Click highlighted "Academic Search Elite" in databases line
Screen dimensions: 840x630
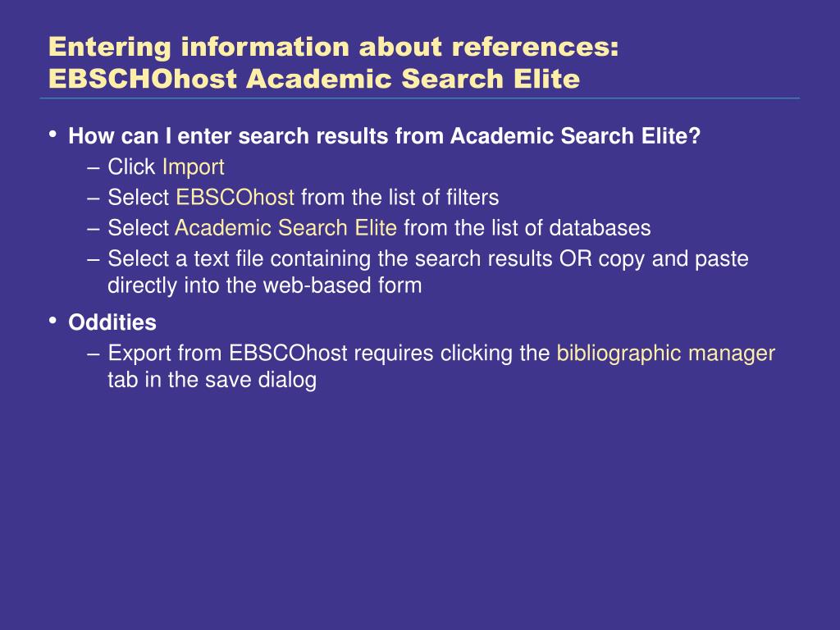point(285,228)
